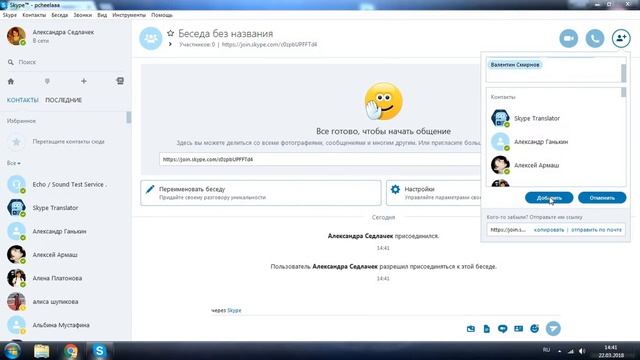The width and height of the screenshot is (640, 360).
Task: Open the Звонки menu
Action: coord(82,15)
